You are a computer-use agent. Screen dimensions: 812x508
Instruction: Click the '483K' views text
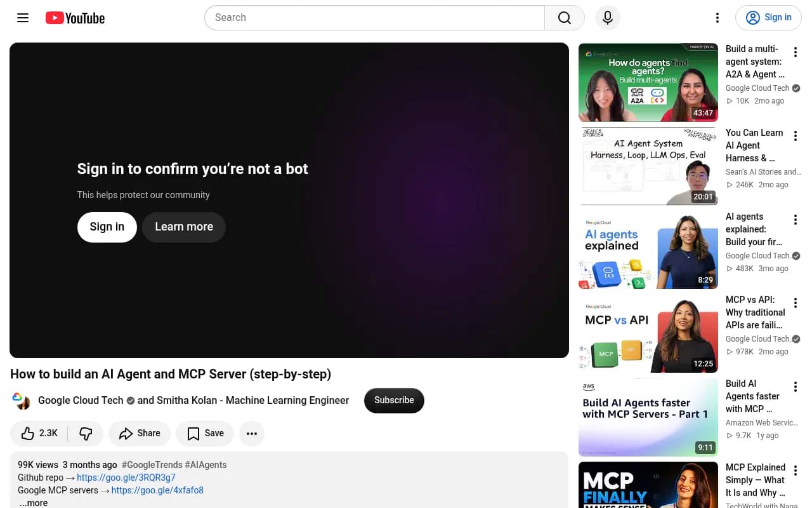pos(744,269)
